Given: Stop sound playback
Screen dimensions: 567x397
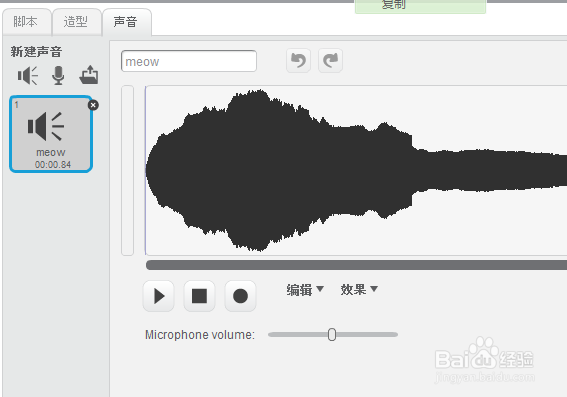Looking at the screenshot, I should coord(199,296).
